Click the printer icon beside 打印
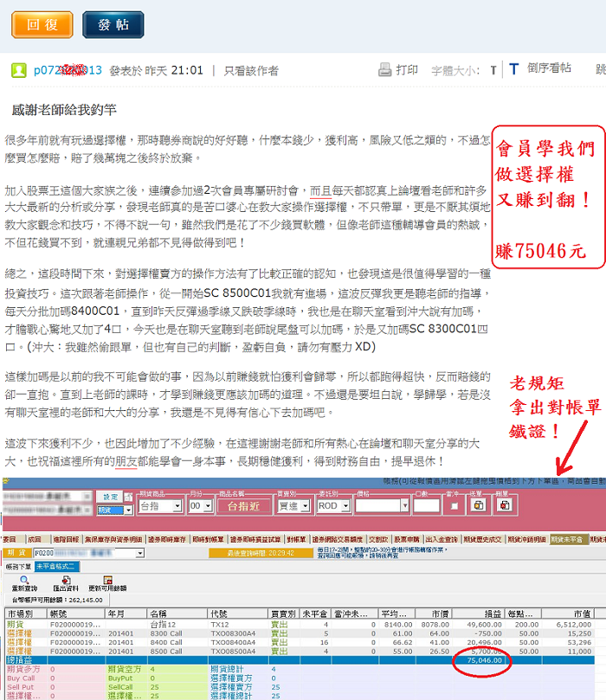This screenshot has height=700, width=606. 384,69
